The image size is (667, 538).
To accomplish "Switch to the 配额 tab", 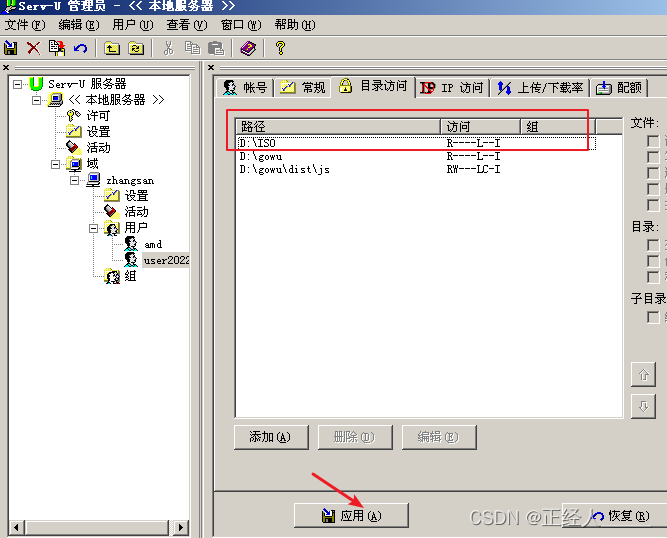I will coord(619,88).
